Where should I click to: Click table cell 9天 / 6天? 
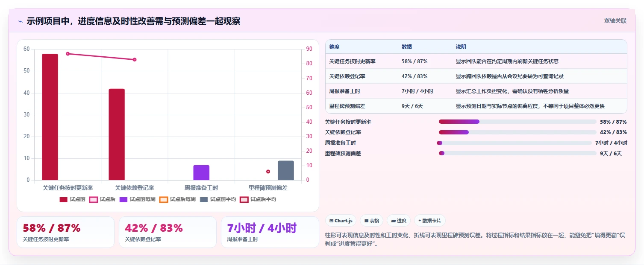[x=412, y=106]
